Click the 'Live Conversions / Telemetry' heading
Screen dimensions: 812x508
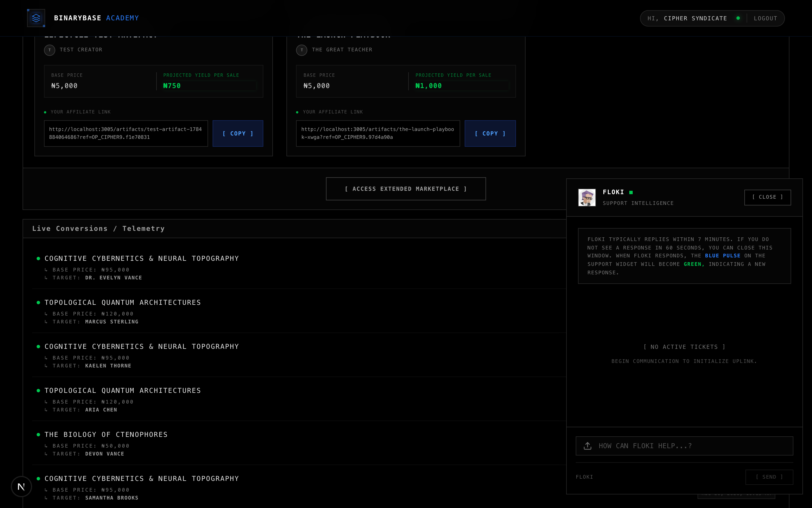point(98,229)
